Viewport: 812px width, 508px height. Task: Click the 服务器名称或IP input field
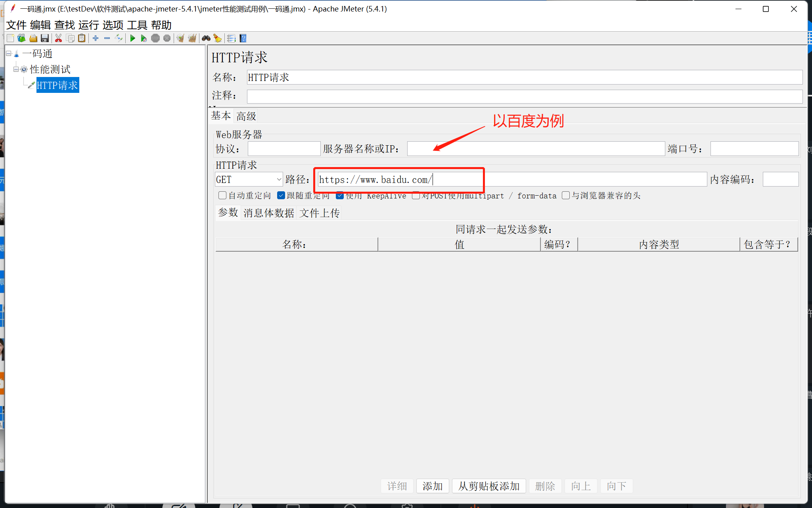pos(535,149)
